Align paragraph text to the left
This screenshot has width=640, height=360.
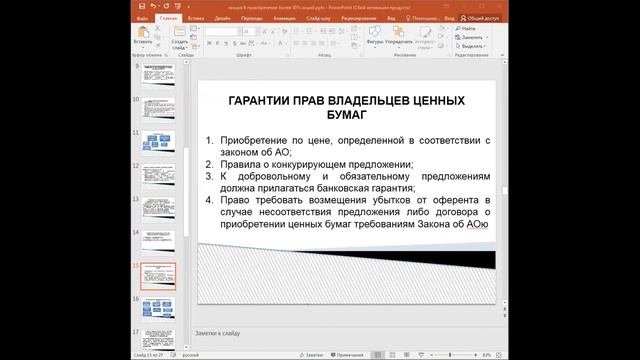(x=296, y=43)
